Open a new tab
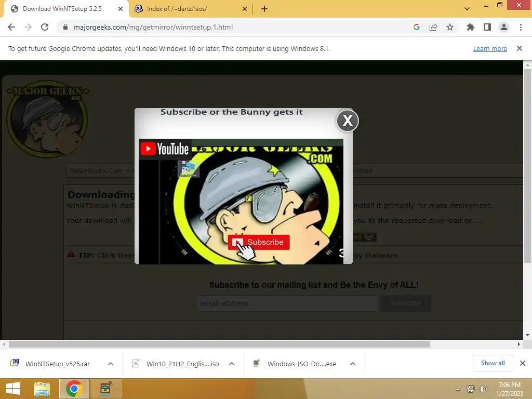Image resolution: width=532 pixels, height=399 pixels. [264, 9]
